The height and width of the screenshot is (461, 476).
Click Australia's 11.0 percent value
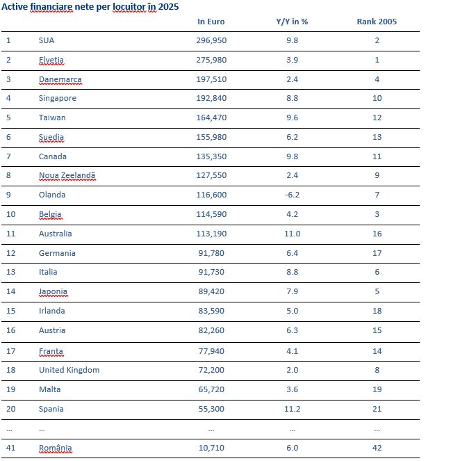293,234
